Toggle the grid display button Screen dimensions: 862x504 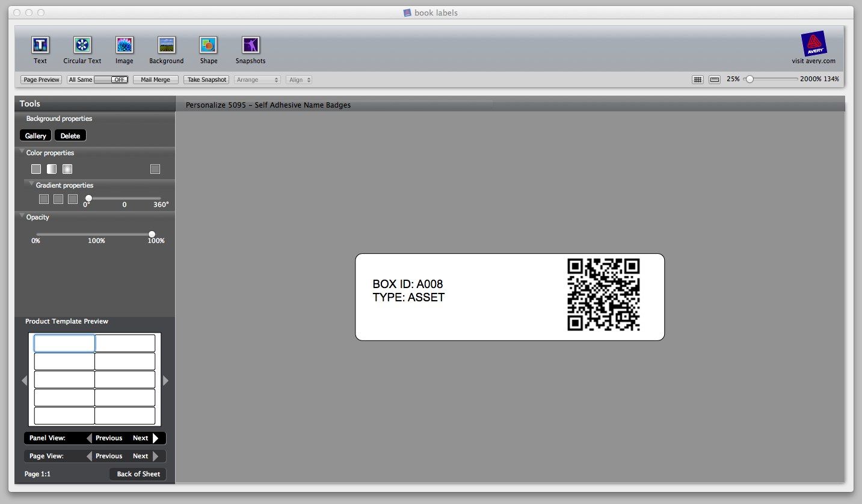(697, 79)
